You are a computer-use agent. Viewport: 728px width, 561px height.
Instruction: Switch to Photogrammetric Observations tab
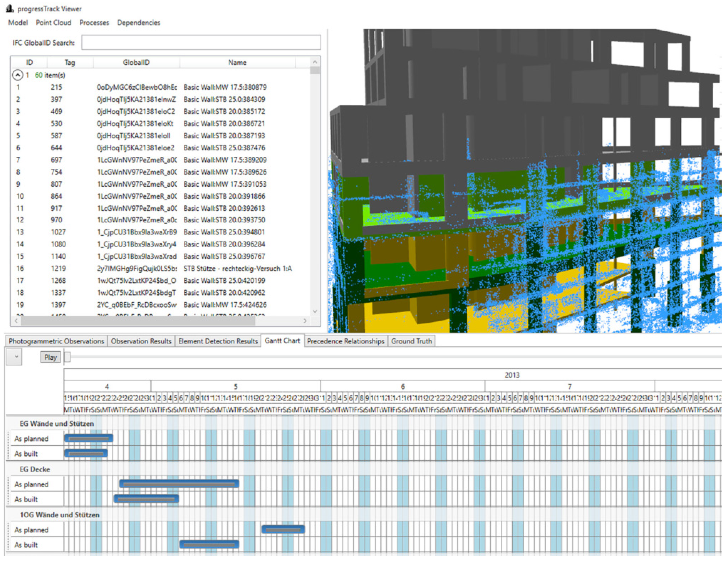tap(56, 341)
